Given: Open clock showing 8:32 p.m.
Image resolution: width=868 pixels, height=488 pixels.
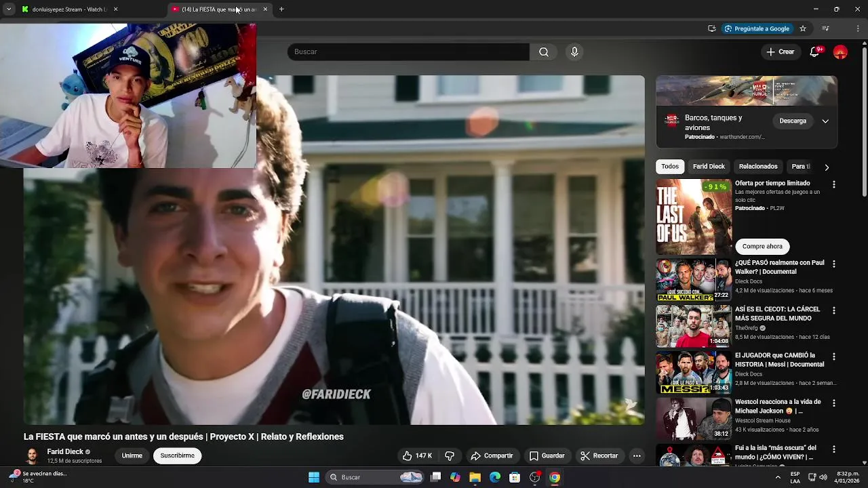Looking at the screenshot, I should 848,477.
